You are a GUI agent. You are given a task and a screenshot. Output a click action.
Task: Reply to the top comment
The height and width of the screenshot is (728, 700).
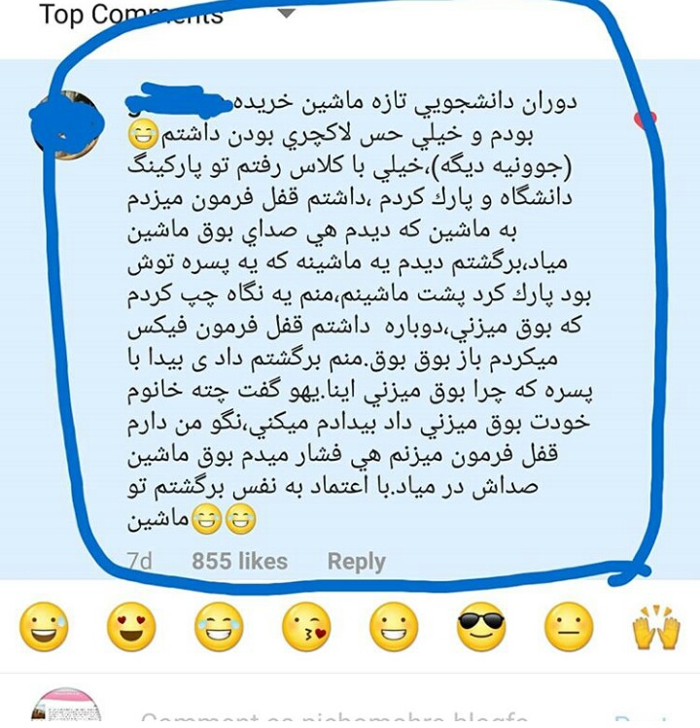[x=356, y=562]
